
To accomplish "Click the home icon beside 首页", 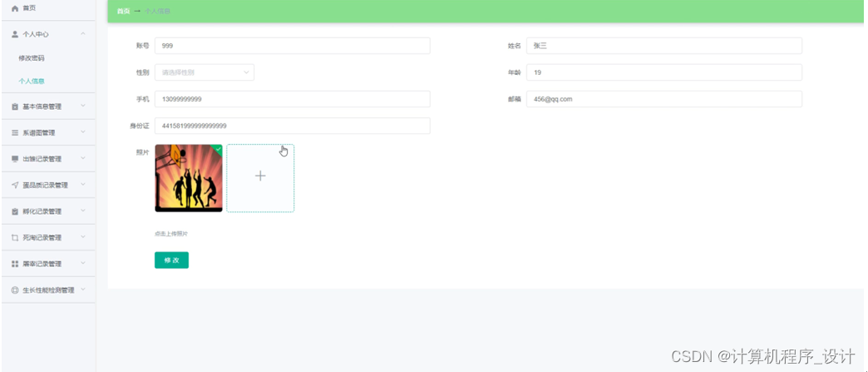I will (x=15, y=9).
